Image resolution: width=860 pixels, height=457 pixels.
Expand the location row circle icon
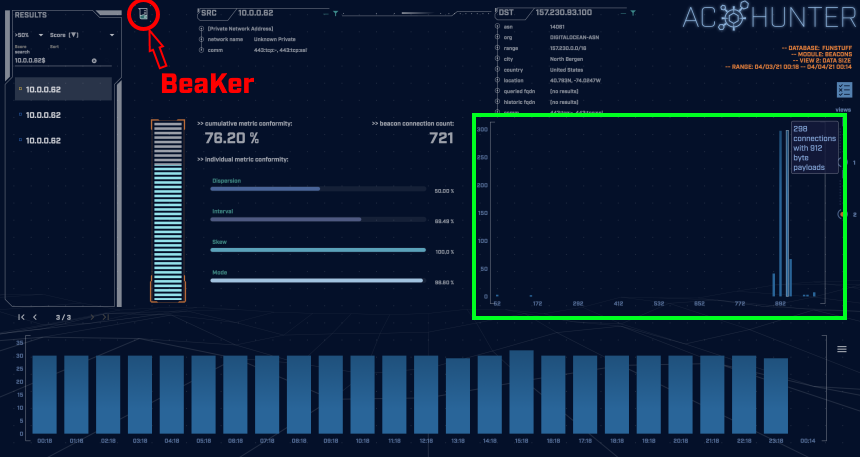(x=497, y=80)
